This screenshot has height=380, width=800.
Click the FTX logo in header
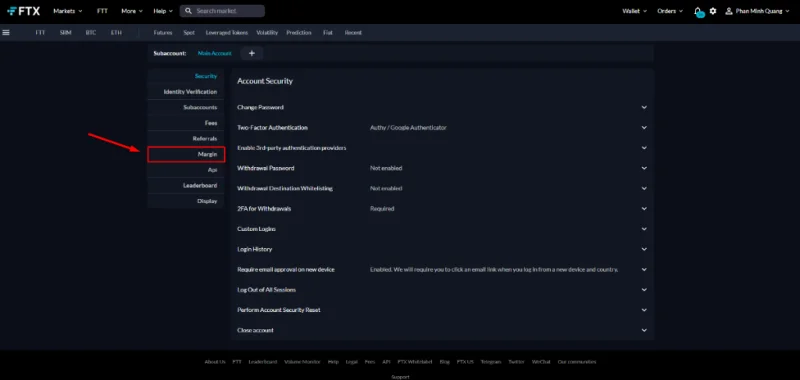pos(23,11)
